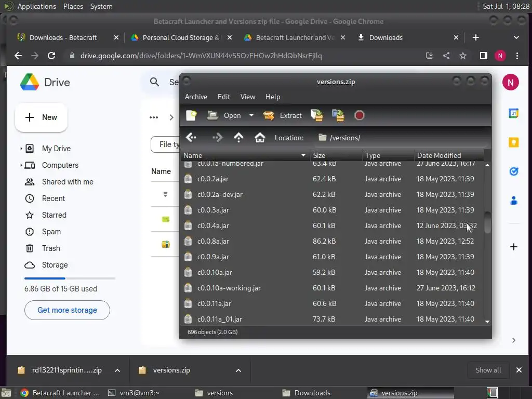Open Shared with me in Drive sidebar

pos(68,182)
